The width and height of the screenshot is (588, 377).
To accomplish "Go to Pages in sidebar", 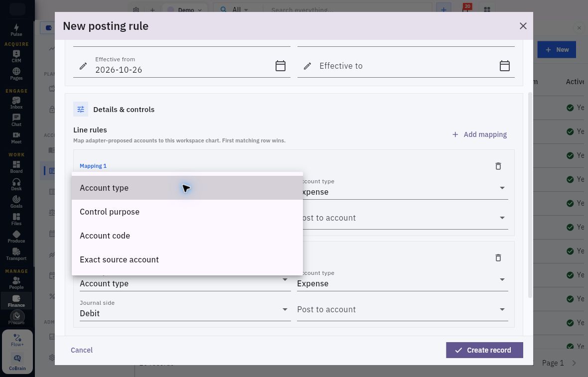I will click(x=16, y=74).
